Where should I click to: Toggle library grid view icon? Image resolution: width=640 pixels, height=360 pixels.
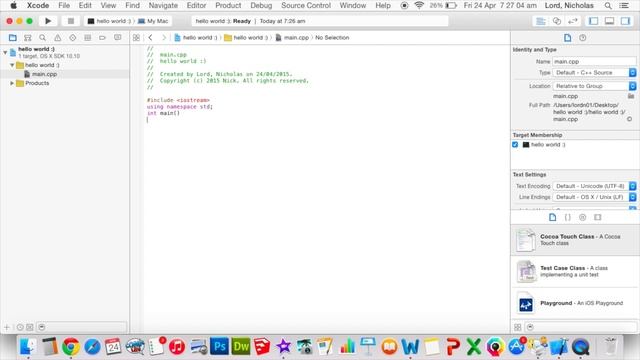[518, 327]
